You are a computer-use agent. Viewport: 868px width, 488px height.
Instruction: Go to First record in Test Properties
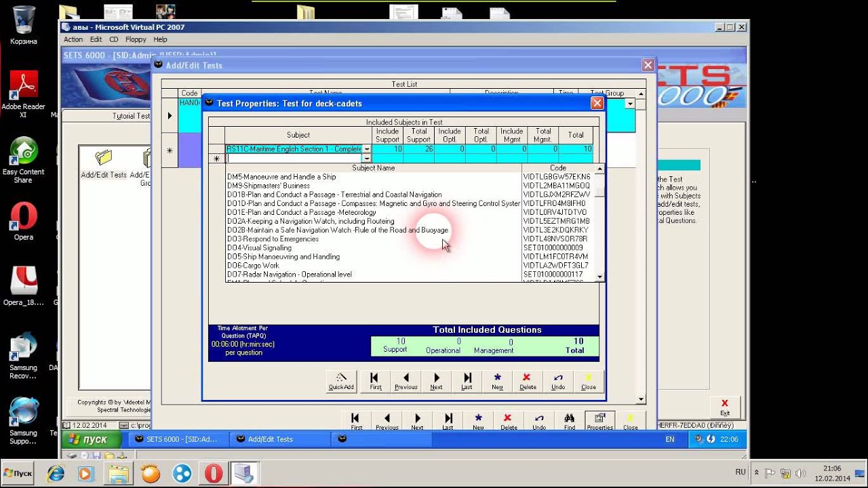pos(376,381)
